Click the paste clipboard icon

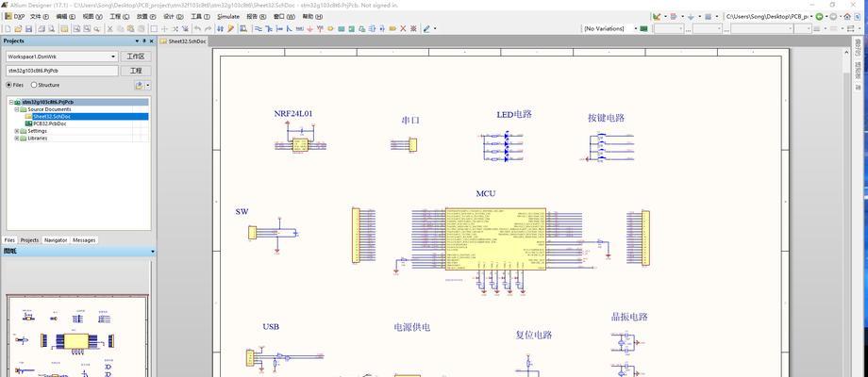[x=130, y=28]
